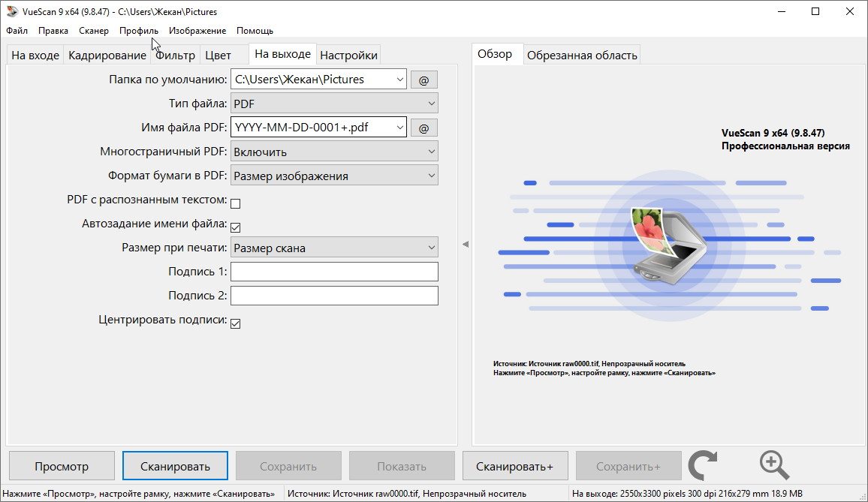Switch to the Настройки tab

pyautogui.click(x=348, y=56)
